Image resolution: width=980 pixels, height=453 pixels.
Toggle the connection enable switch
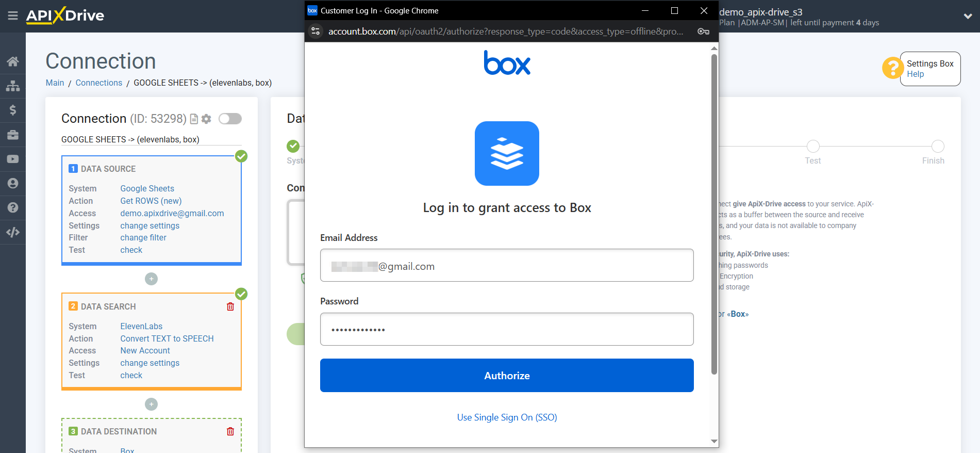click(x=230, y=119)
